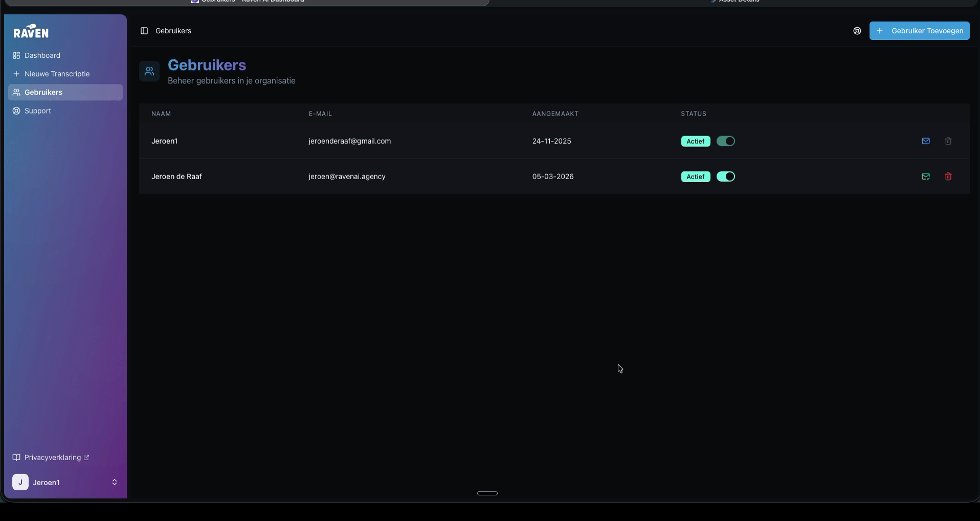Image resolution: width=980 pixels, height=521 pixels.
Task: Delete user Jeroen de Raaf
Action: (948, 177)
